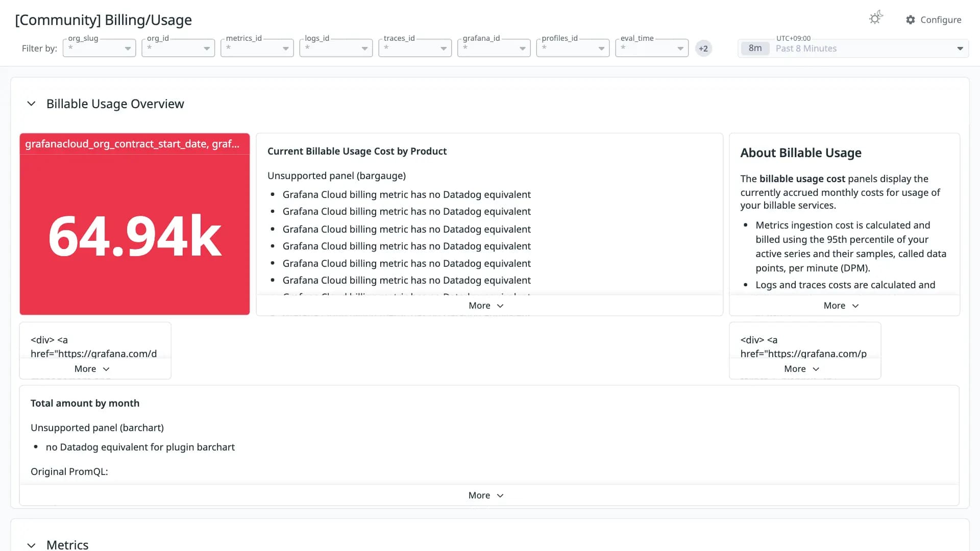This screenshot has height=551, width=980.
Task: Expand More under grafana.com/p div panel
Action: coord(802,369)
